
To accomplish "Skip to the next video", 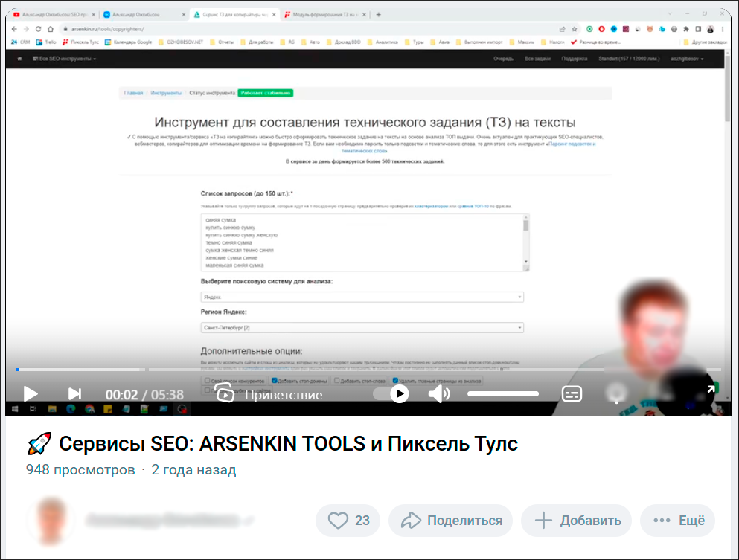I will point(74,393).
